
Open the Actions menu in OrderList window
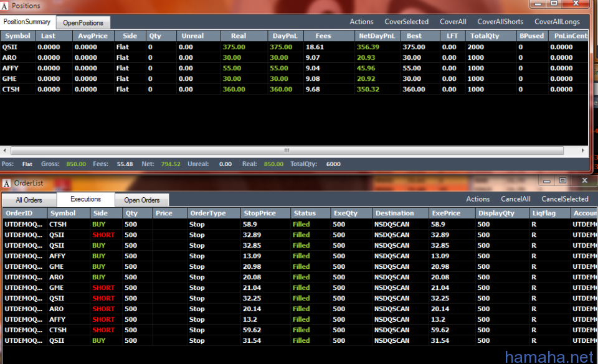478,199
